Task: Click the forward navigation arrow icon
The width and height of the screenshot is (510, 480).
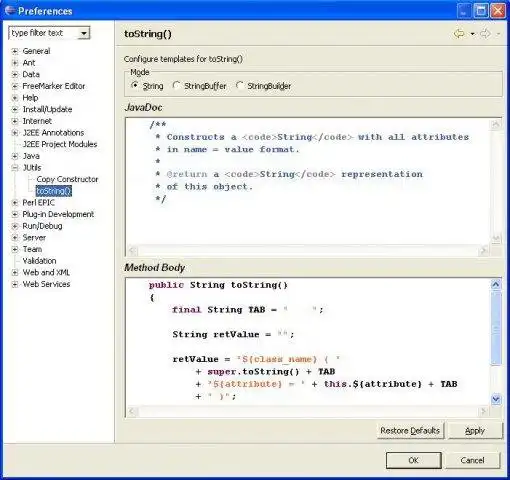Action: click(x=485, y=34)
